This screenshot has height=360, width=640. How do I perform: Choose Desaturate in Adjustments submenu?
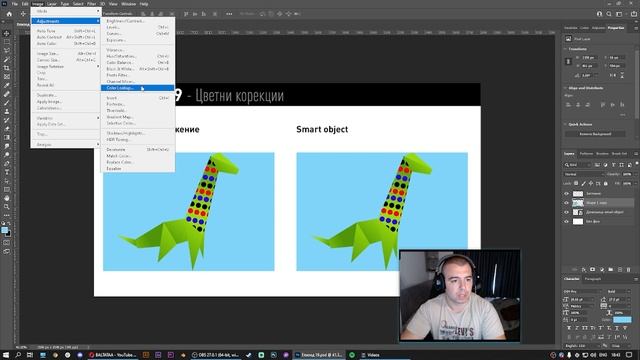[x=138, y=149]
